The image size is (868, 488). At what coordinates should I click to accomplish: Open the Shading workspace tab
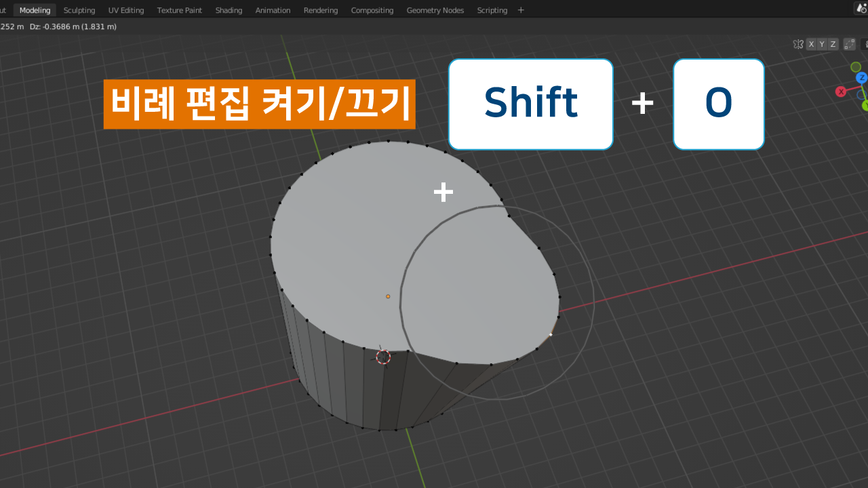[229, 10]
